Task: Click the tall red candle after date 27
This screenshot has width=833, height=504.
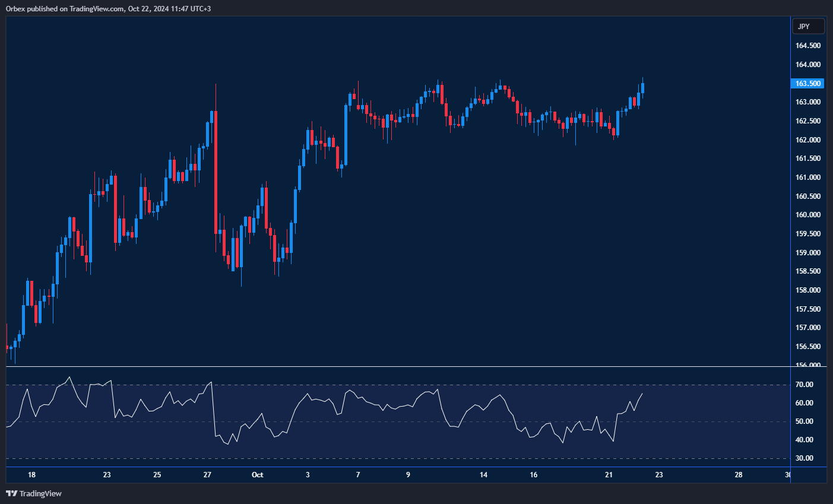Action: coord(215,172)
